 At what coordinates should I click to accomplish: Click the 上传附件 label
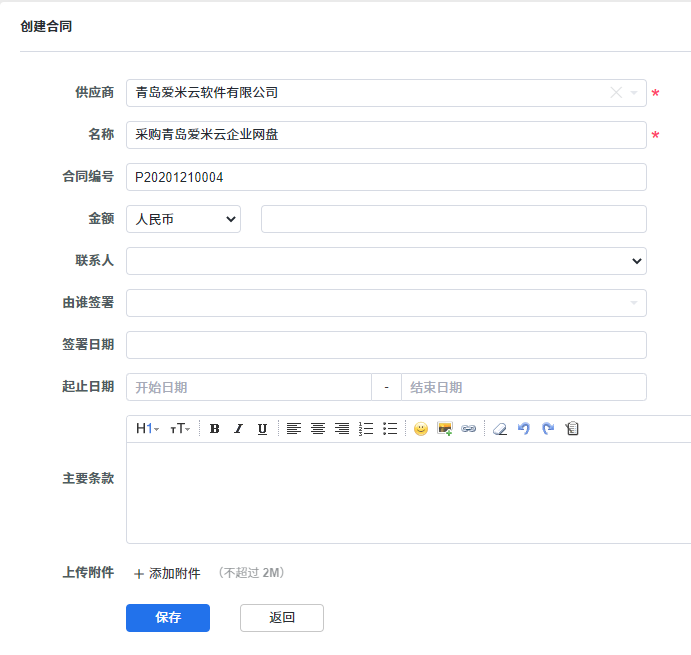88,573
